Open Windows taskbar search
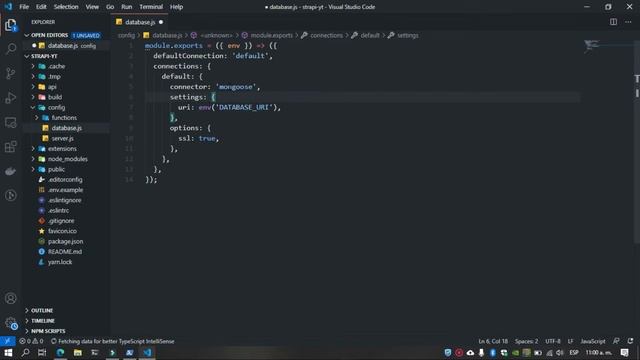 (25, 353)
